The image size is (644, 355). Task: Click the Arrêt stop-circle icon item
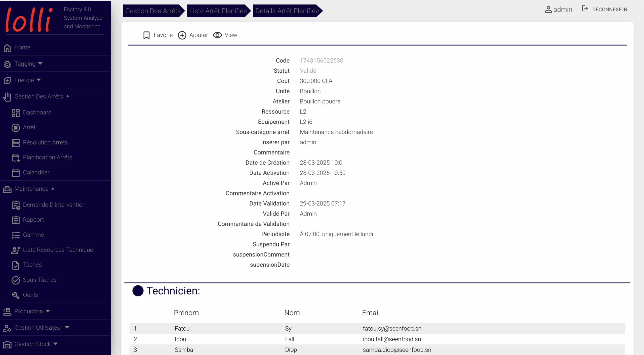pyautogui.click(x=16, y=128)
